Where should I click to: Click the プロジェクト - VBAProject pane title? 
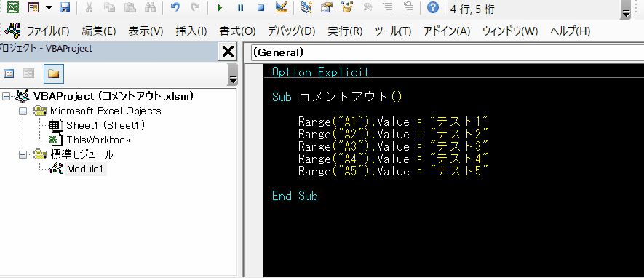(x=46, y=49)
